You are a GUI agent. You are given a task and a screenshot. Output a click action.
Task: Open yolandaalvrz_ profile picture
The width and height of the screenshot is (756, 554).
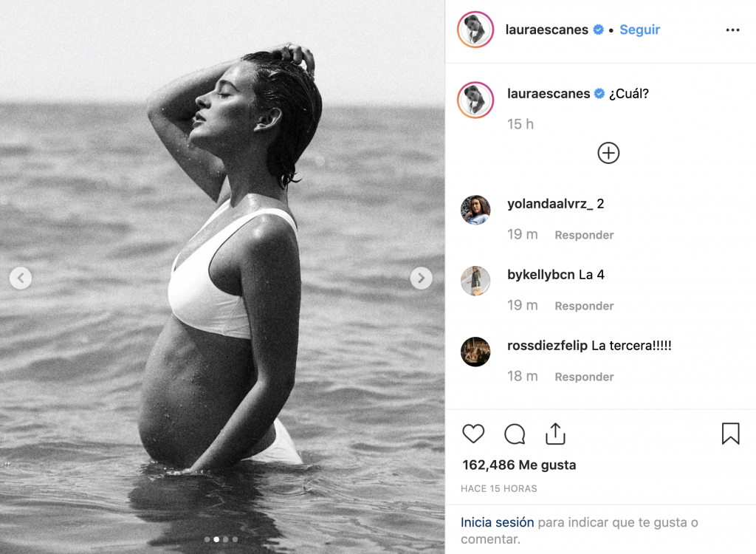tap(475, 210)
